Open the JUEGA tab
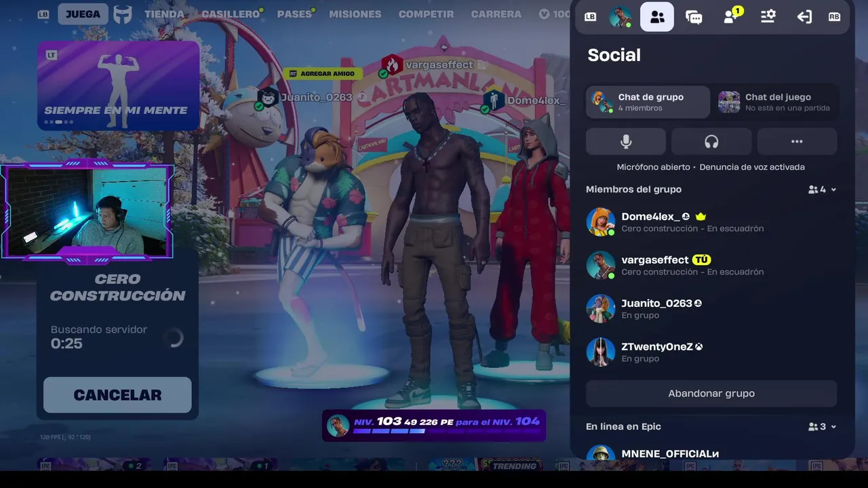 click(83, 14)
